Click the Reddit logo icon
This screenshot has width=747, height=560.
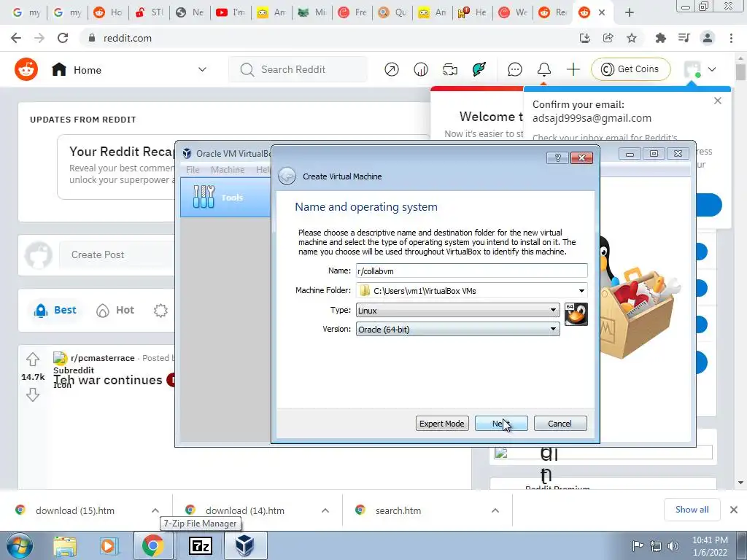click(26, 69)
